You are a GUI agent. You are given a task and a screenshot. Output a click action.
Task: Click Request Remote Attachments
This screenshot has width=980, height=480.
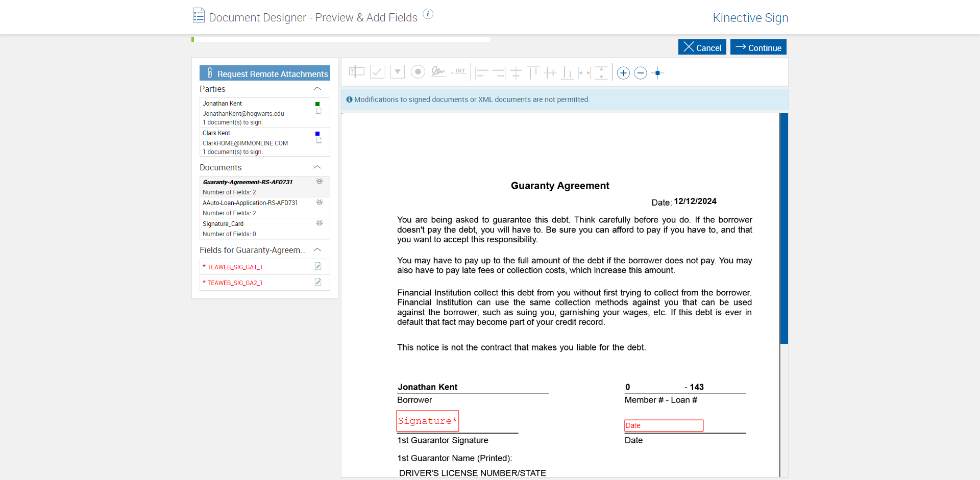[265, 73]
